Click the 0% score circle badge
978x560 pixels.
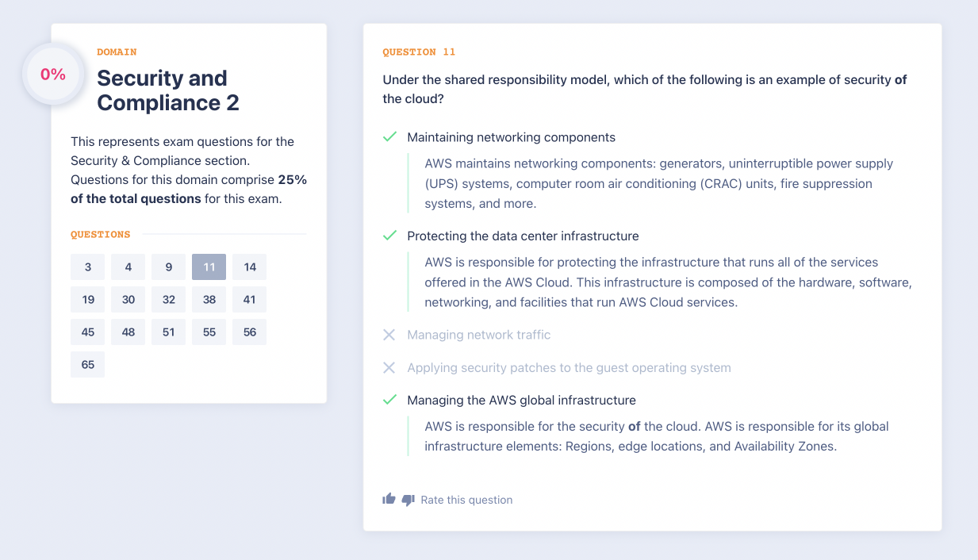53,75
